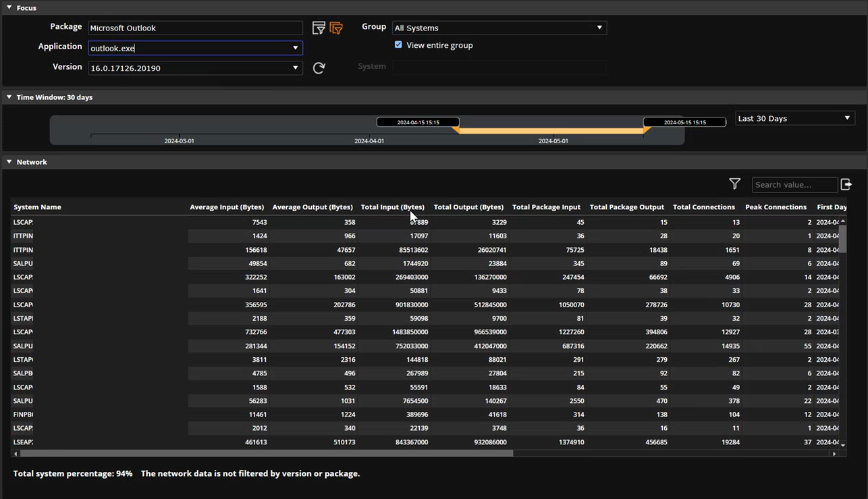Sort by System Name column header
The height and width of the screenshot is (499, 868).
37,207
